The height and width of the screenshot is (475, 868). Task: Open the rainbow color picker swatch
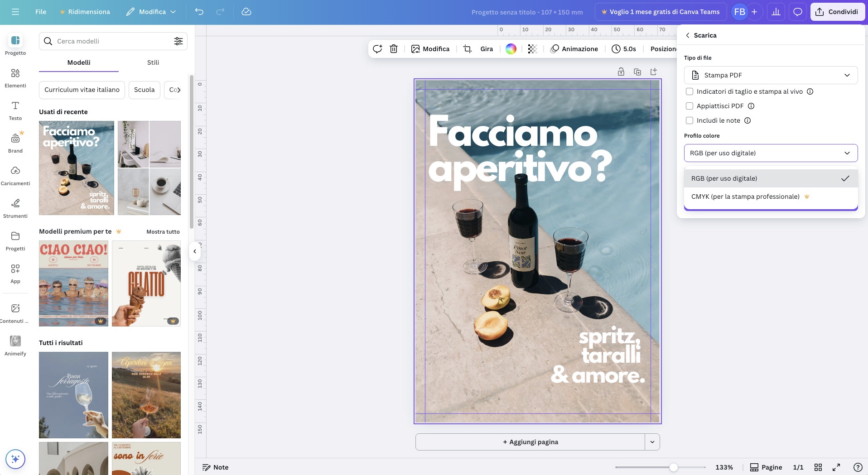[x=511, y=49]
